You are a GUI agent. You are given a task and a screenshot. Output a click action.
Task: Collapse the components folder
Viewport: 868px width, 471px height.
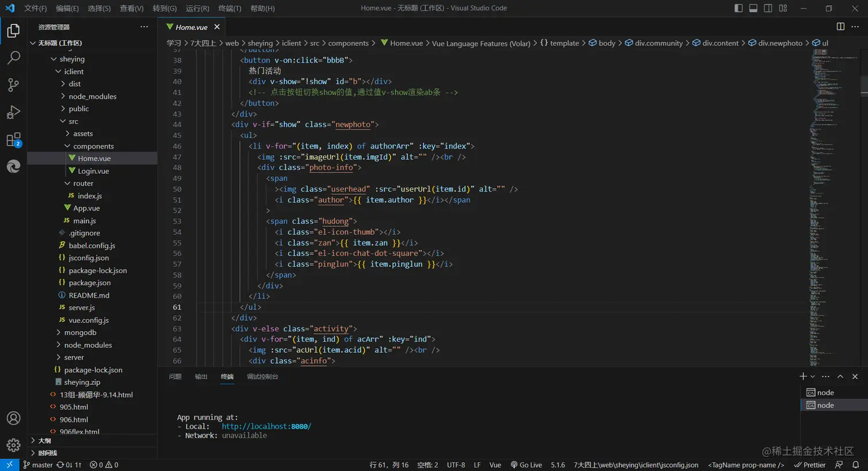pos(93,146)
